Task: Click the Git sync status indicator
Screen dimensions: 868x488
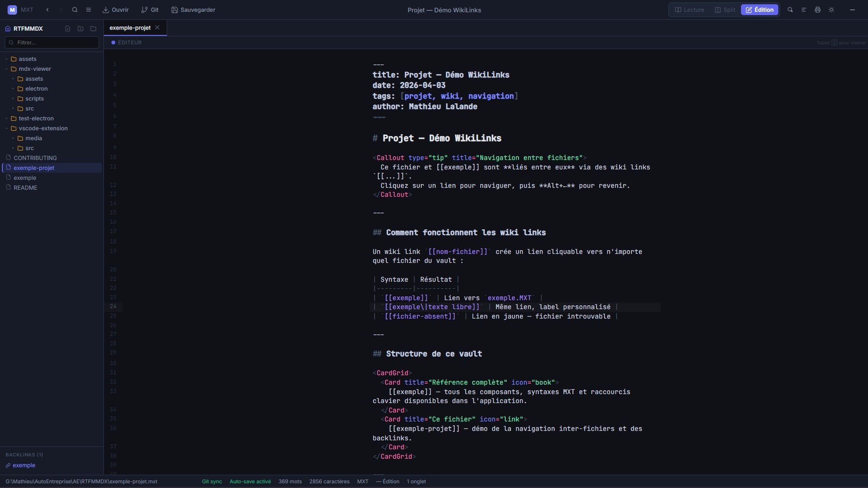Action: click(212, 481)
